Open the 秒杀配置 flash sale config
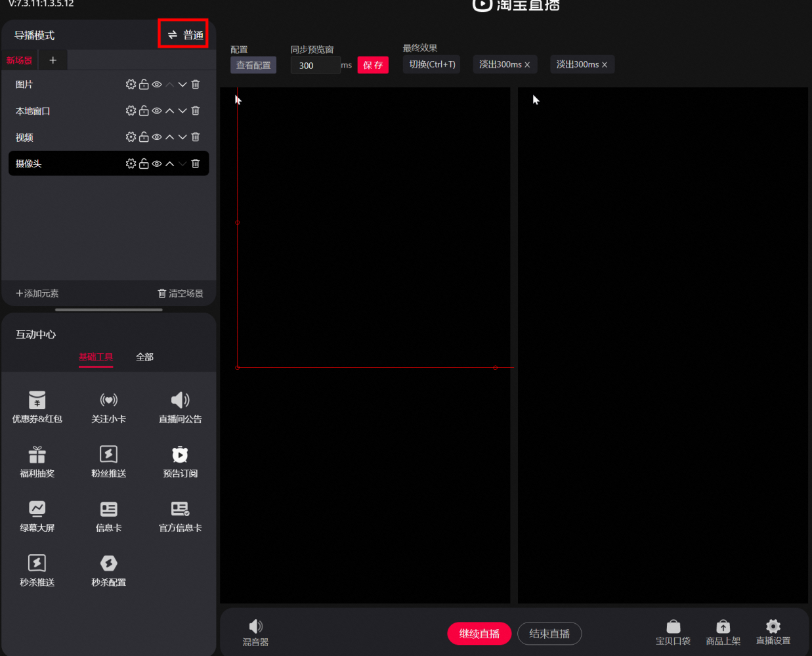Viewport: 812px width, 656px height. click(109, 570)
